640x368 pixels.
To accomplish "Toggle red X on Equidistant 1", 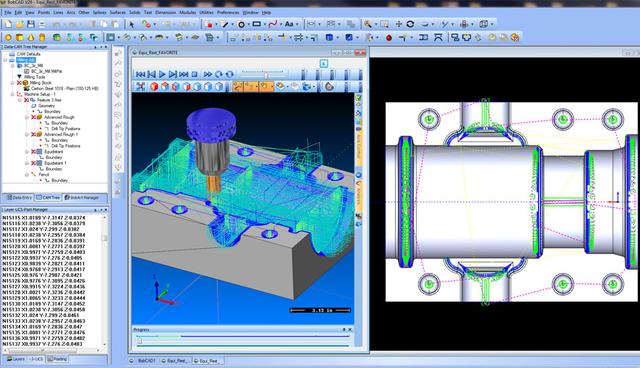I will [x=34, y=163].
